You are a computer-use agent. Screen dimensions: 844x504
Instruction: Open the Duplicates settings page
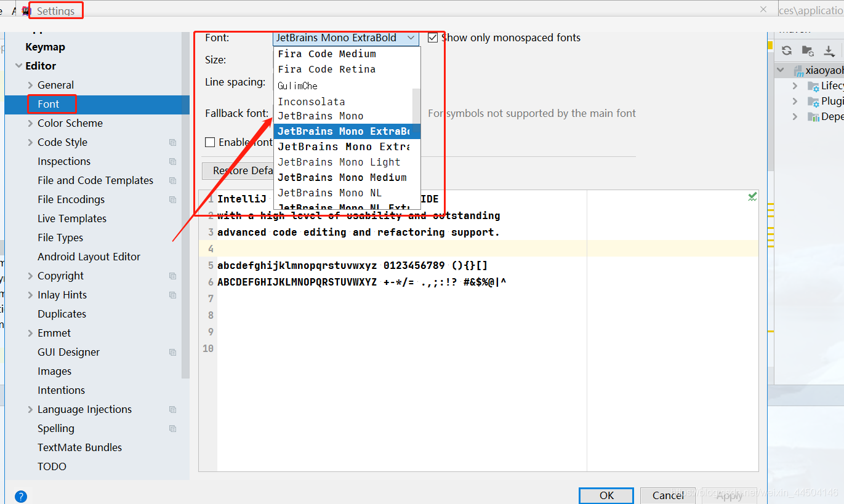[62, 314]
